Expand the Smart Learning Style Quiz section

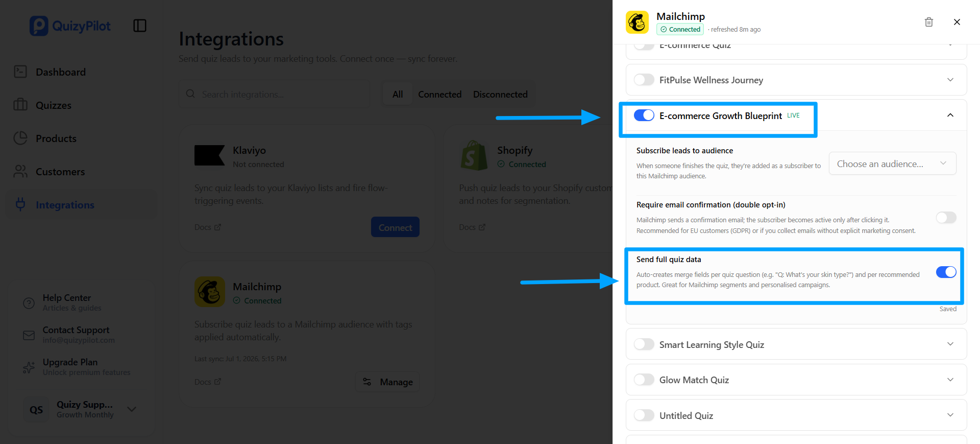(x=950, y=344)
